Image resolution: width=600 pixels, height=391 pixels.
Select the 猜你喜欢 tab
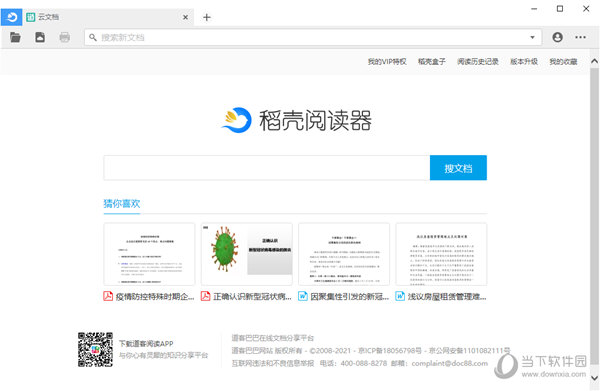pos(122,204)
